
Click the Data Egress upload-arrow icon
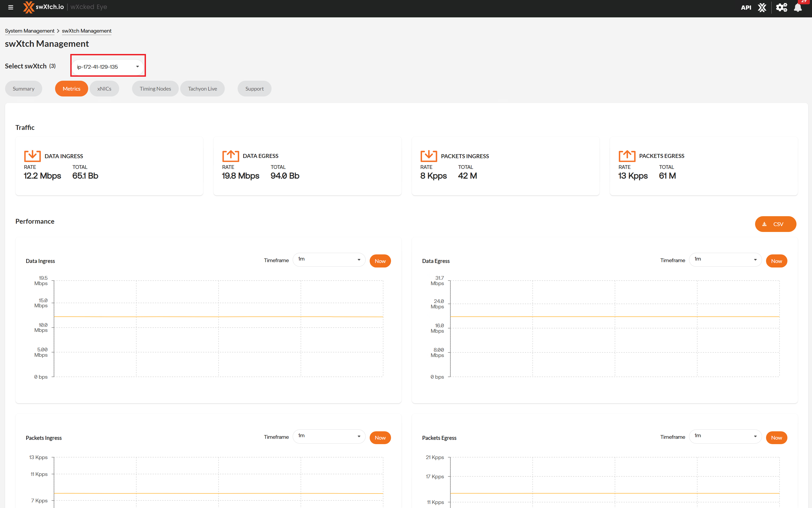pos(230,156)
